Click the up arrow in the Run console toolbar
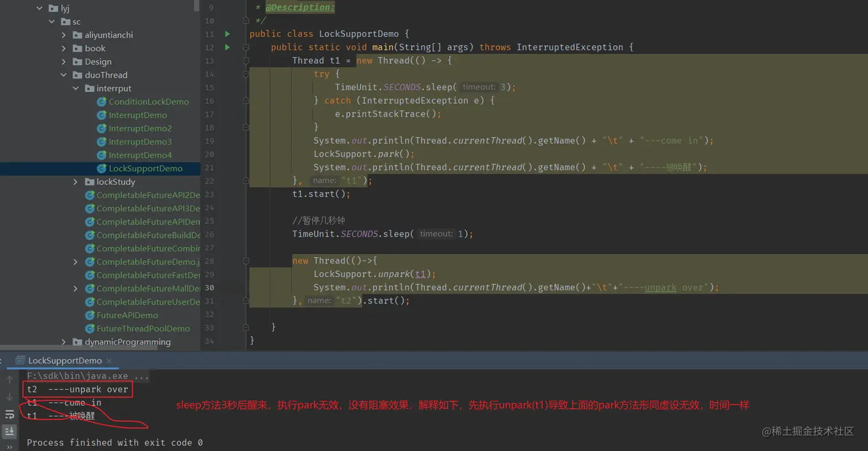The image size is (868, 451). [x=10, y=379]
